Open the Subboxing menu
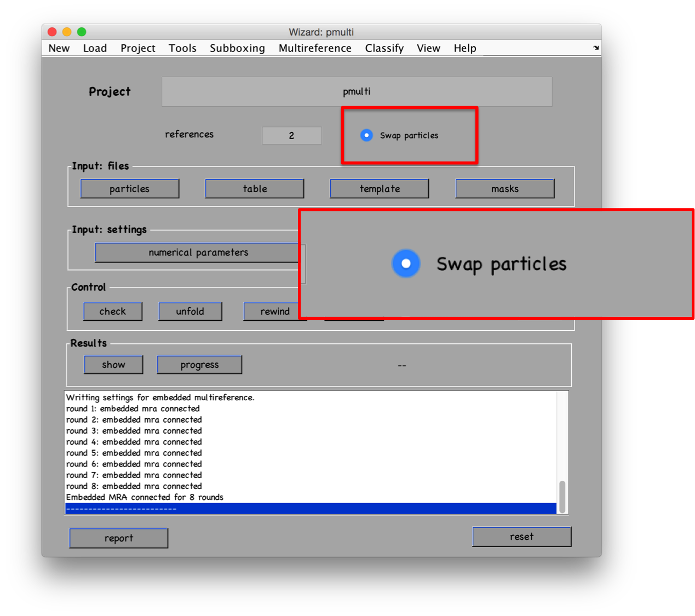The width and height of the screenshot is (695, 616). 237,48
